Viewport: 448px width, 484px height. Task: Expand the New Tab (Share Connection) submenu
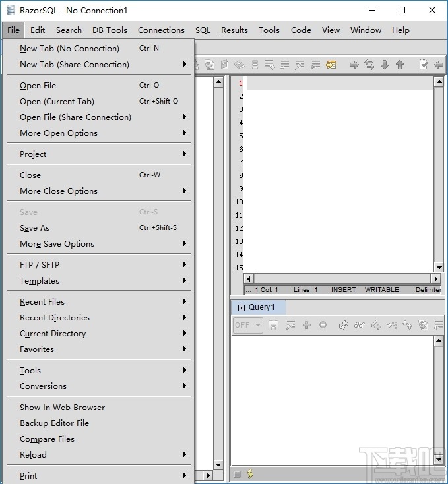[98, 65]
